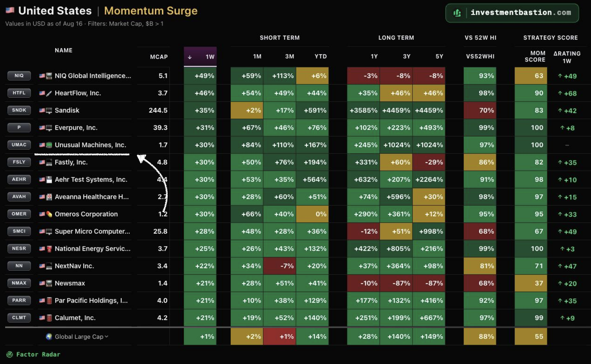Image resolution: width=591 pixels, height=364 pixels.
Task: Click the oil barrel icon beside Calumet, Inc.
Action: [x=49, y=318]
